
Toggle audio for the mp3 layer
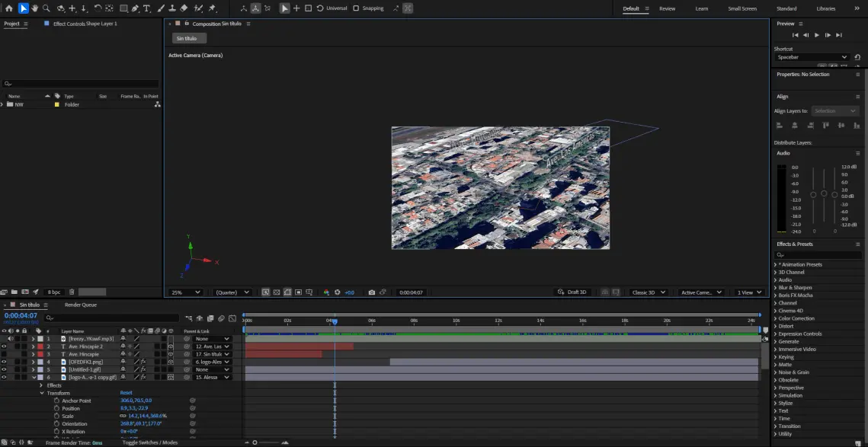click(x=9, y=339)
